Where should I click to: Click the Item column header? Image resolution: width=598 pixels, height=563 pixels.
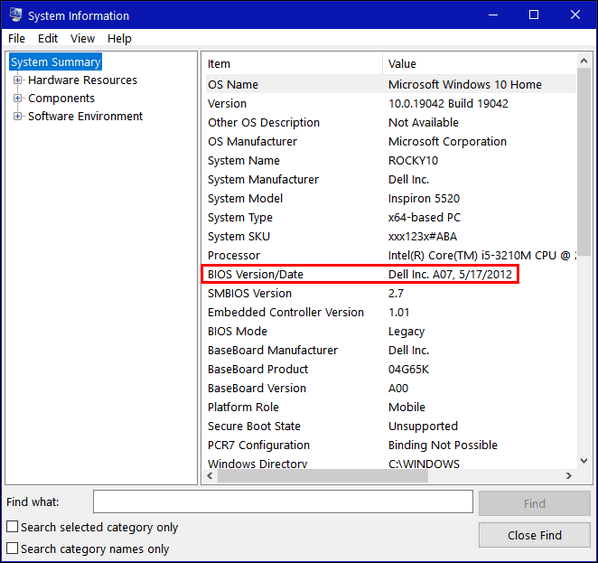(x=294, y=64)
